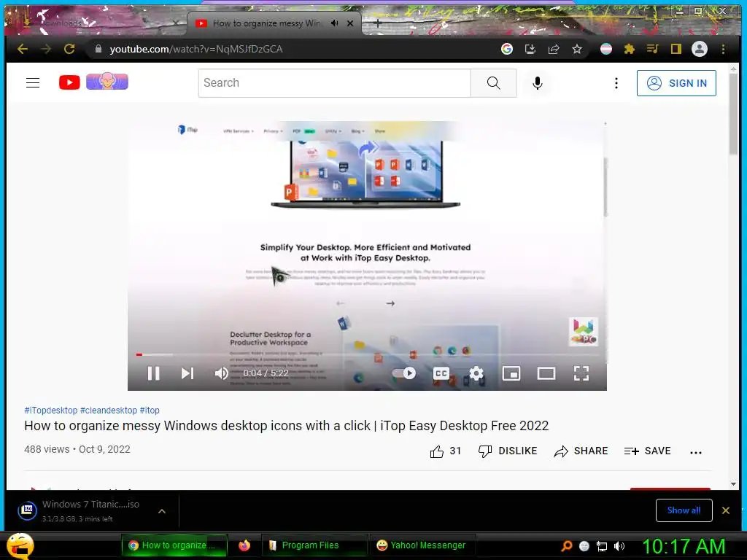Pause the video
Viewport: 747px width, 560px height.
point(153,373)
